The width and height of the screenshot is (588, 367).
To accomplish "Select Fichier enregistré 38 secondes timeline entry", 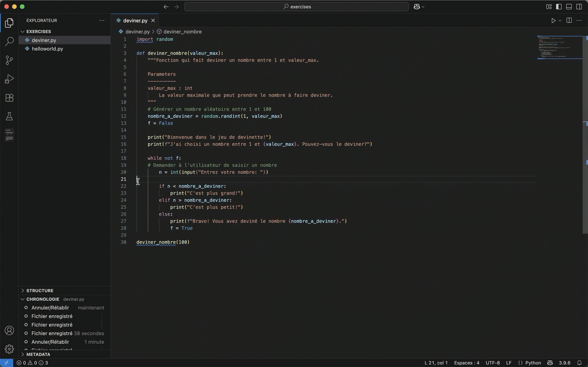I will tap(65, 333).
